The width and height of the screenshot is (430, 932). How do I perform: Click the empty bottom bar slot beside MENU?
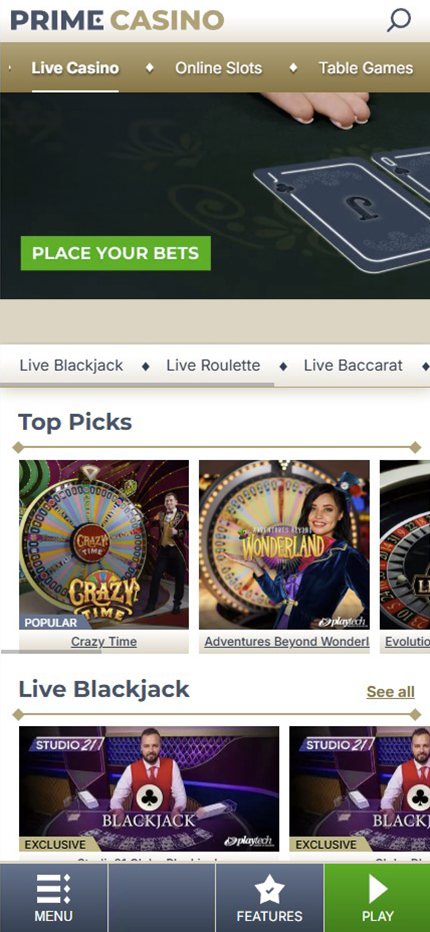[162, 898]
